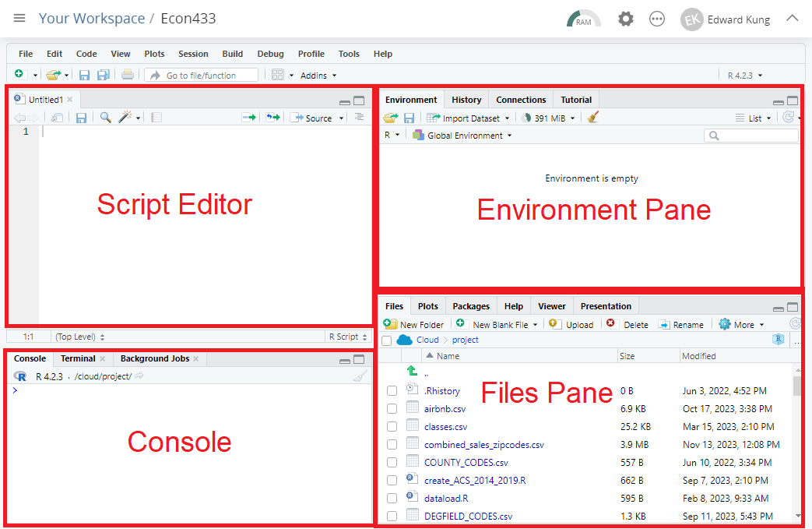Save all open documents icon

click(104, 75)
